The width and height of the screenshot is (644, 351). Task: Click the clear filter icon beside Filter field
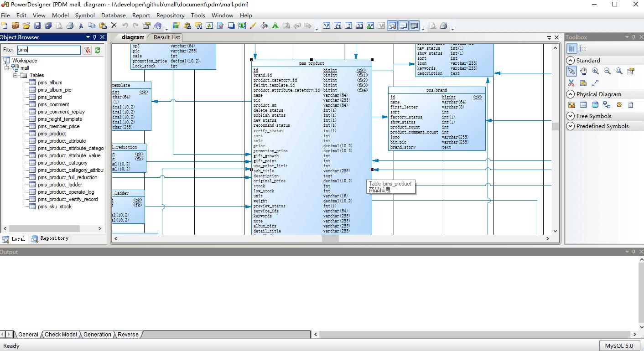[x=87, y=50]
